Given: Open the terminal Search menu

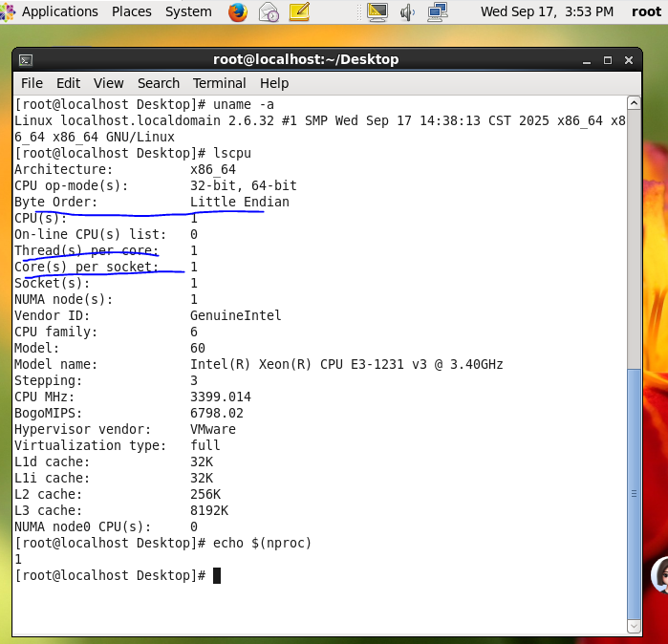Looking at the screenshot, I should (x=159, y=83).
